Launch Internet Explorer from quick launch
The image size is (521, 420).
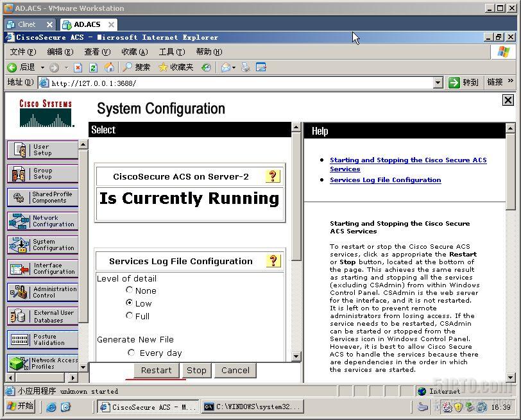click(x=51, y=407)
